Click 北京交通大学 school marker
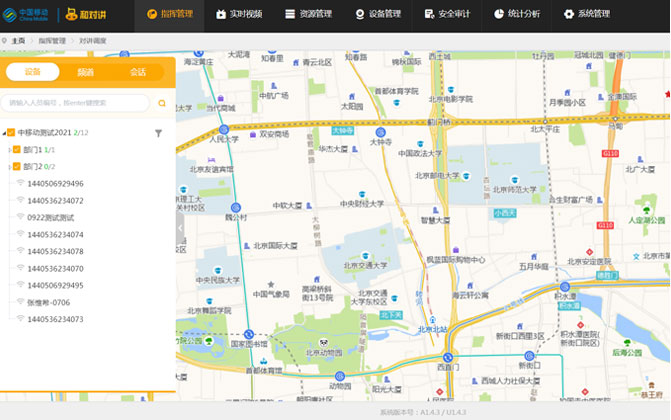671x420 pixels. pyautogui.click(x=365, y=256)
